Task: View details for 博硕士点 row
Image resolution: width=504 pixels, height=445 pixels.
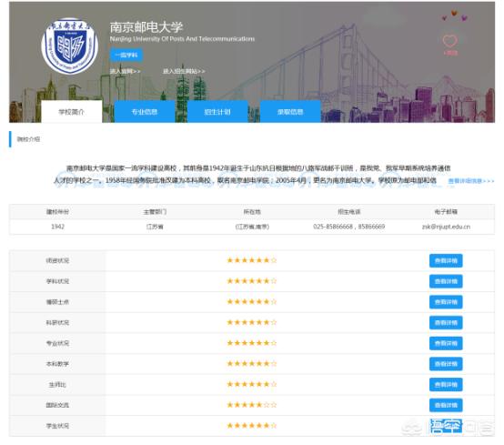Action: [x=446, y=302]
